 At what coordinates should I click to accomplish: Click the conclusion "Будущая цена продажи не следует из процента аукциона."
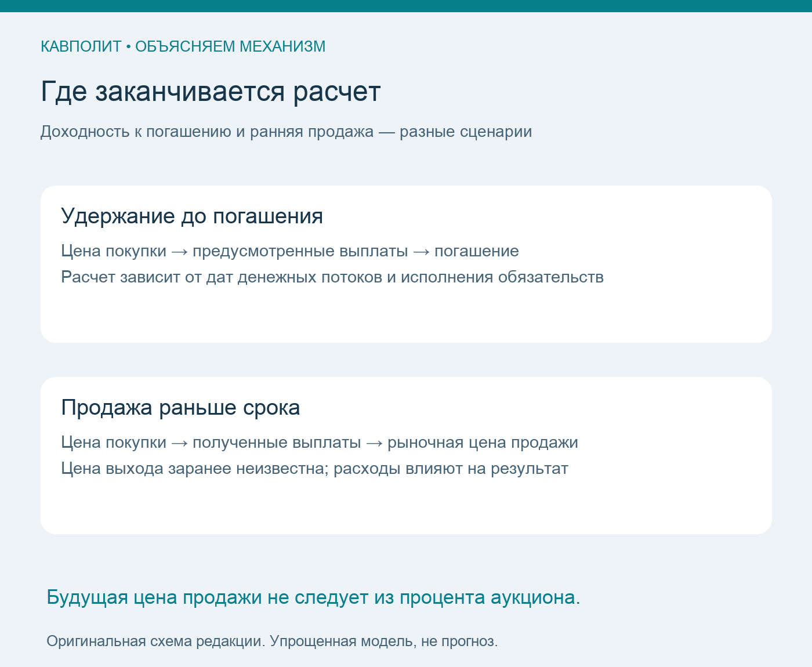click(x=313, y=597)
